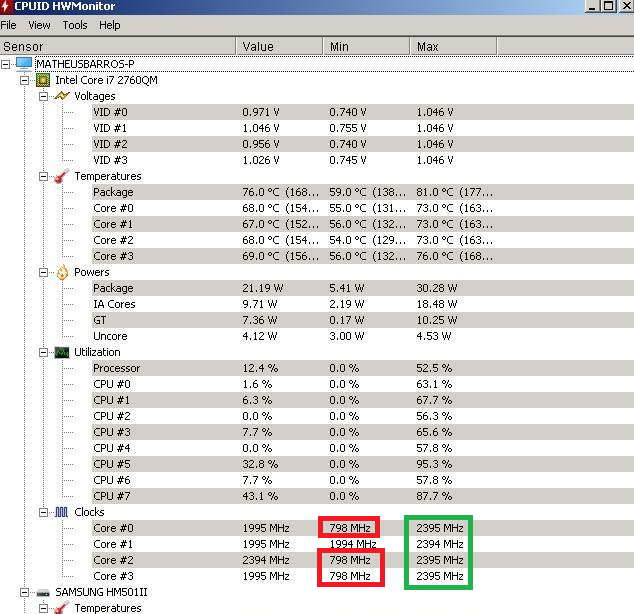Select the VID #3 voltage row
The height and width of the screenshot is (614, 634).
(x=363, y=160)
